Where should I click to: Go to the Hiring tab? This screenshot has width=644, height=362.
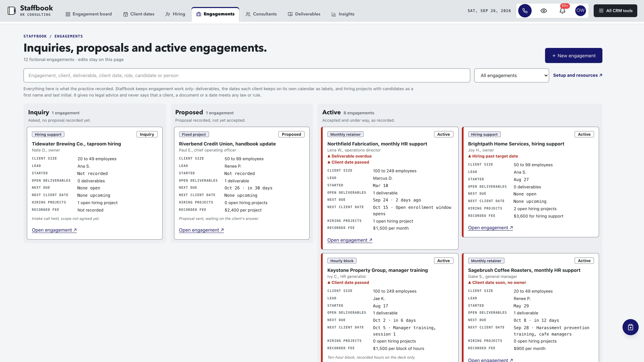[x=175, y=14]
